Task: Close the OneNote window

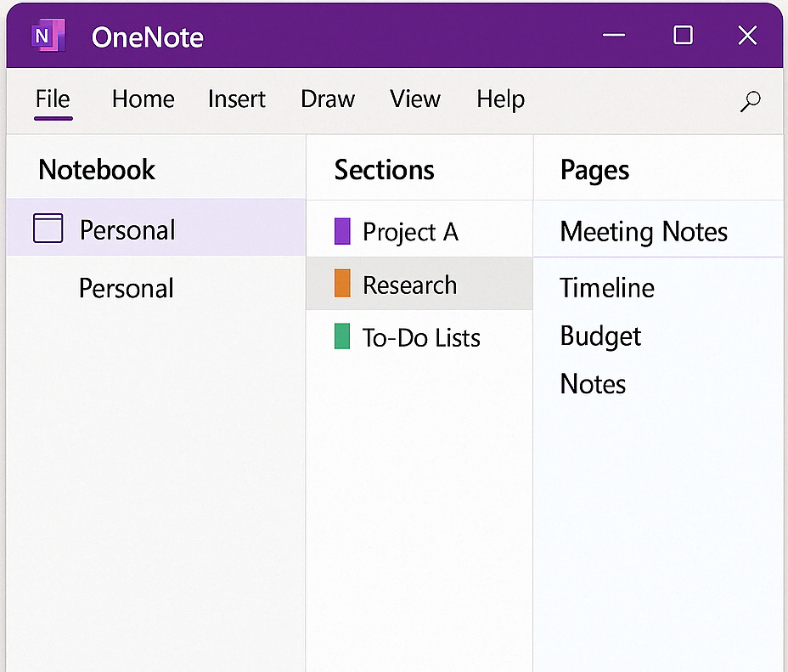Action: tap(747, 35)
